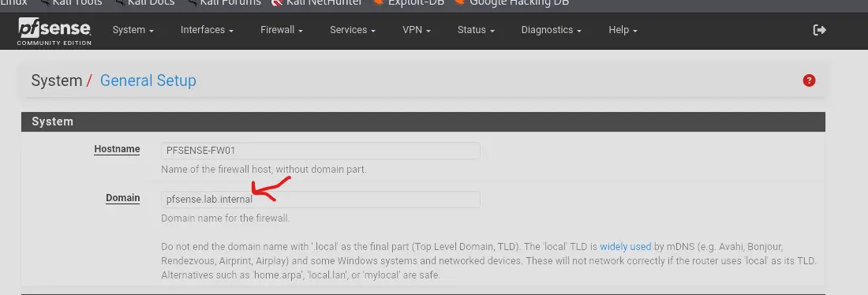
Task: Open the Google Hacking DB bookmark
Action: (511, 3)
